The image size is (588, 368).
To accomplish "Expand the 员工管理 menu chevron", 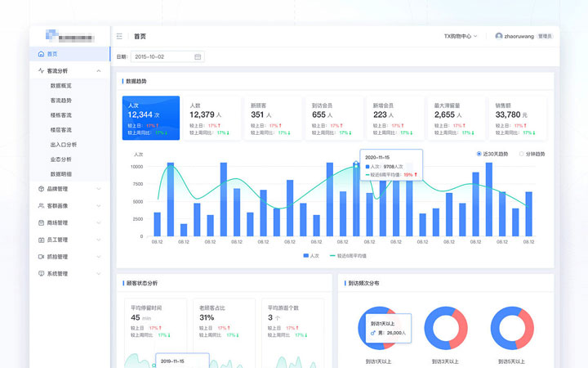I will pyautogui.click(x=99, y=240).
